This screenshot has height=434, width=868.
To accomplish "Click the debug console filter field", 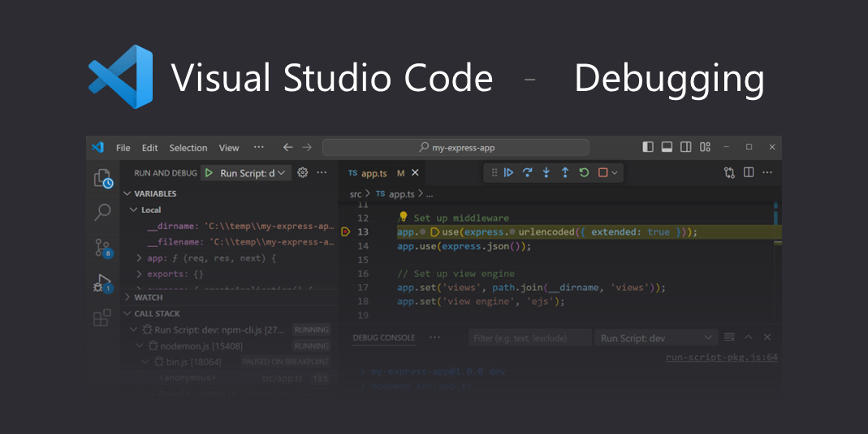I will [x=529, y=338].
